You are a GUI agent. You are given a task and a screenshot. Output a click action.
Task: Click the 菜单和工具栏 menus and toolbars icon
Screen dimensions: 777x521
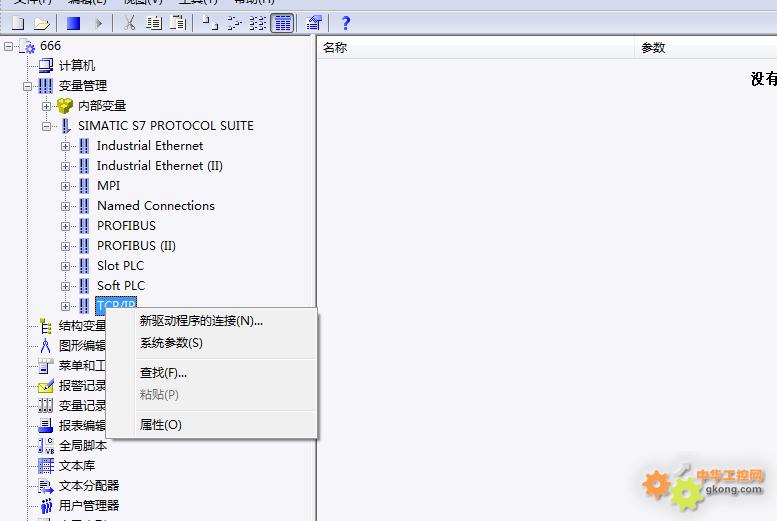click(46, 366)
